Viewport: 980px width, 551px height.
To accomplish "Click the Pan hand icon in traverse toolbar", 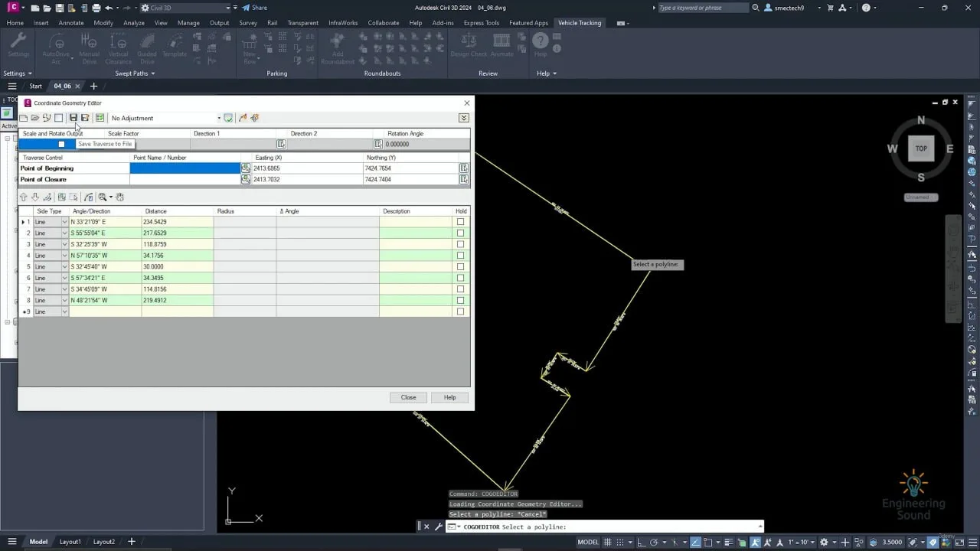I will (120, 197).
